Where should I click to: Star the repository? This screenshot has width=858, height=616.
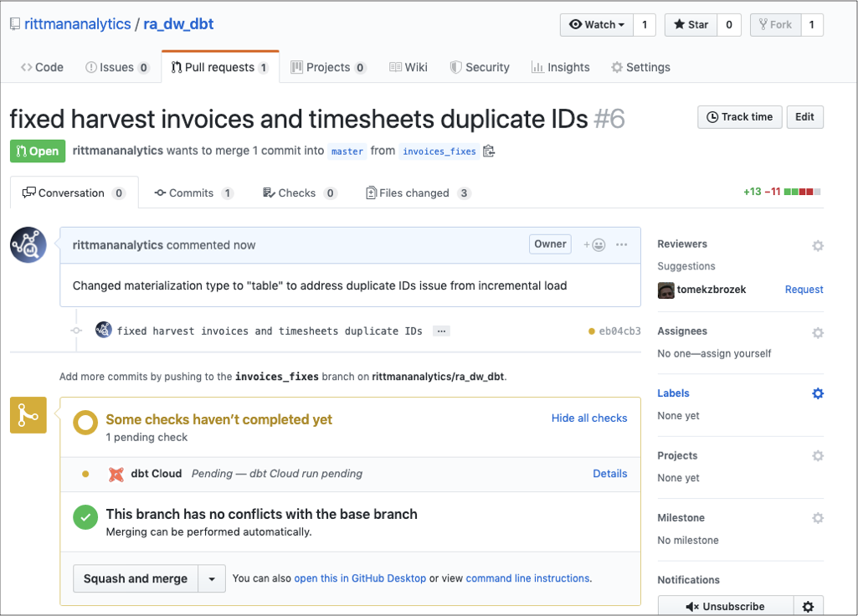691,24
